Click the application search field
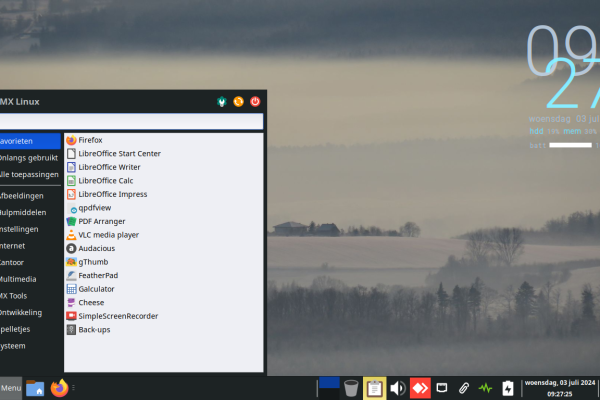Viewport: 600px width, 400px height. tap(130, 121)
